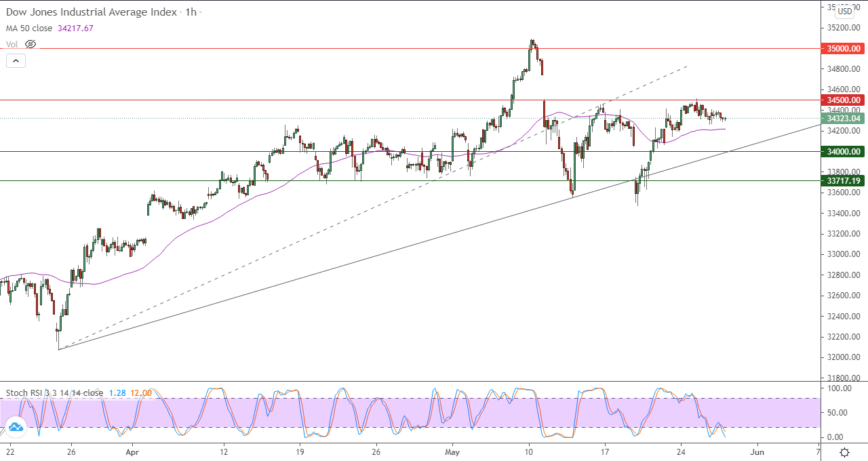Click the 33000.00 price scale tick
868x461 pixels.
844,254
